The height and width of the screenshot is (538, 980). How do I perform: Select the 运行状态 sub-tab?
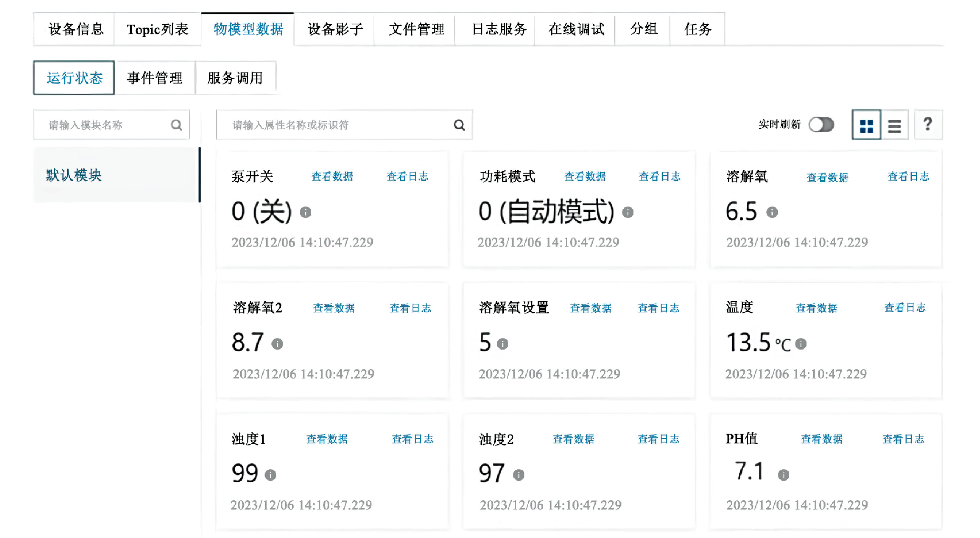74,78
